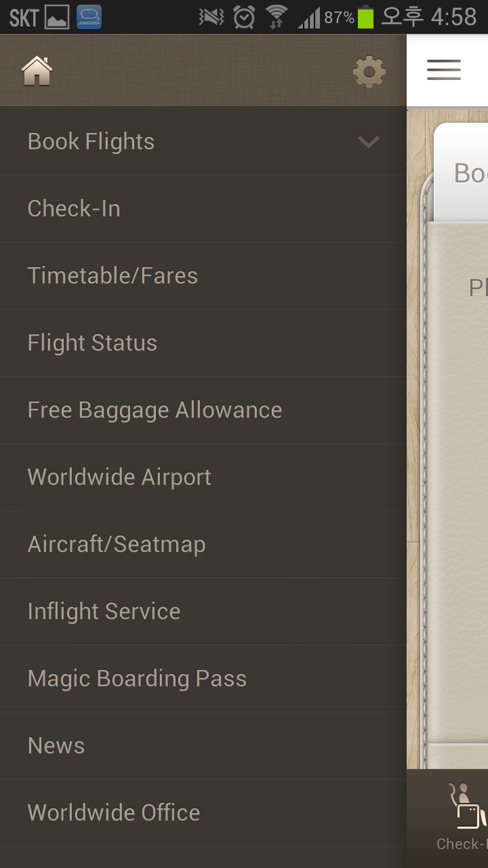This screenshot has width=488, height=868.
Task: Tap the gallery notification icon in status bar
Action: tap(57, 17)
